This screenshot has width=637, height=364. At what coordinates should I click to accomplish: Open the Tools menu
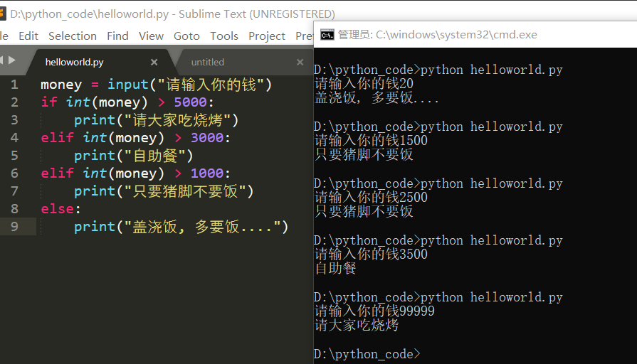tap(224, 36)
